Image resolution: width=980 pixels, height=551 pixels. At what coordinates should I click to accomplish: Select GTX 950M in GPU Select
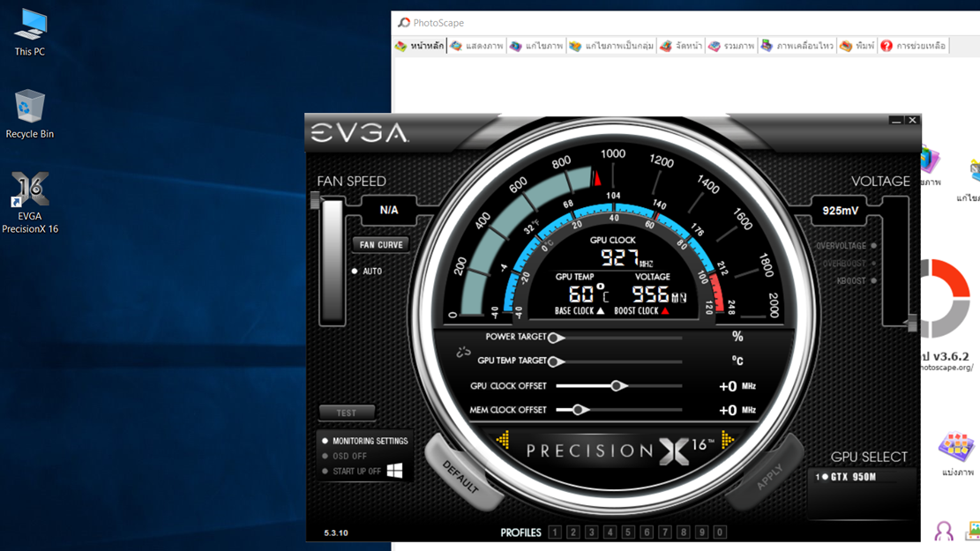click(x=846, y=477)
